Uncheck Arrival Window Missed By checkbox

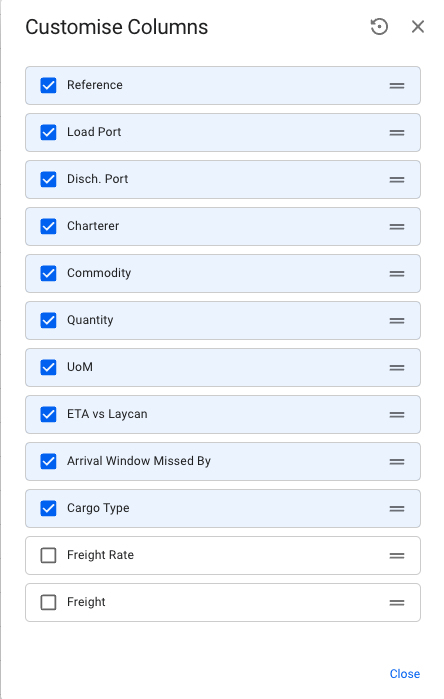pyautogui.click(x=48, y=461)
